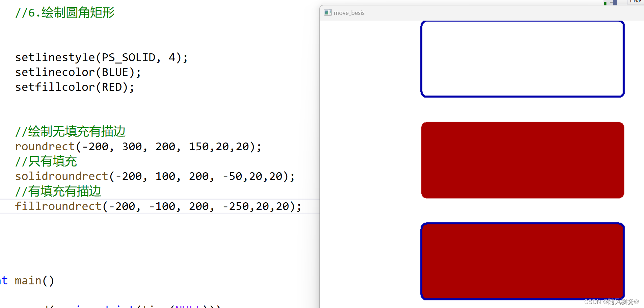Click the move_besis window icon
Viewport: 644px width, 308px height.
click(x=328, y=12)
